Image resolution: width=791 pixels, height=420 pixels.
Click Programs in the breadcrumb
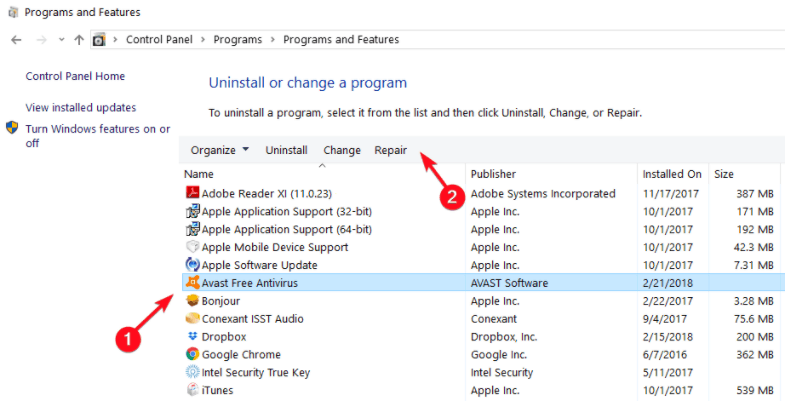point(238,39)
